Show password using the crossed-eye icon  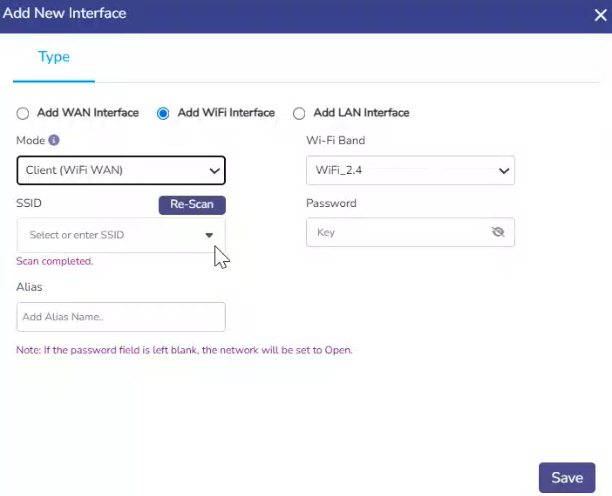click(x=498, y=232)
